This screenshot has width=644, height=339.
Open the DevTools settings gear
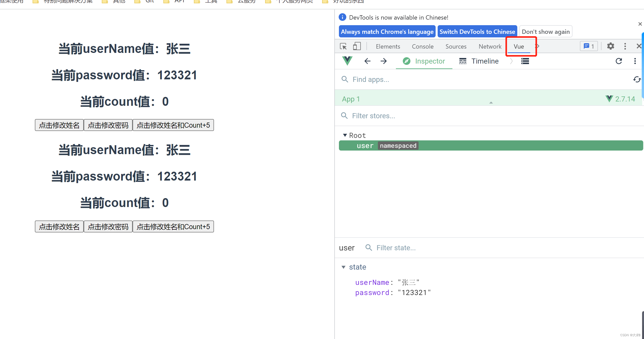pyautogui.click(x=610, y=46)
